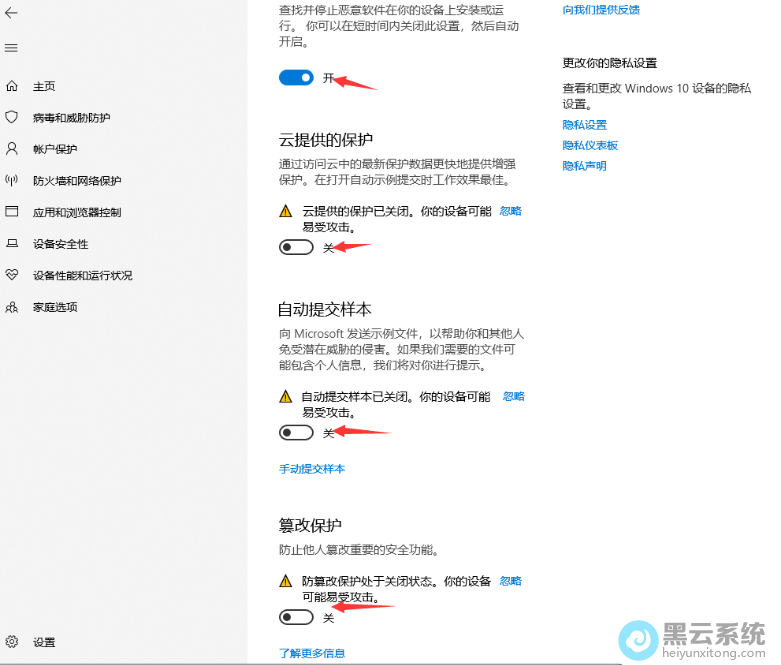Image resolution: width=781 pixels, height=665 pixels.
Task: Select 设备安全性 in the sidebar menu
Action: 60,244
